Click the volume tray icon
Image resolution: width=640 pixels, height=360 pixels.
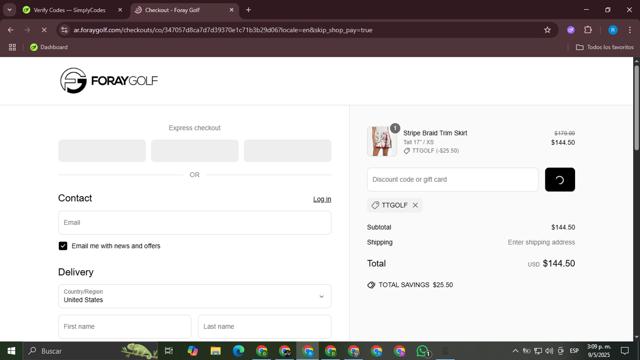549,351
